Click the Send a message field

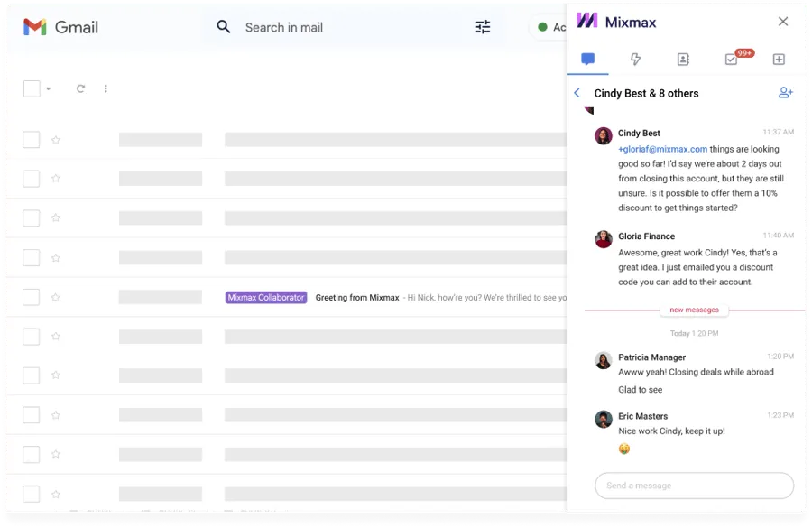[694, 486]
